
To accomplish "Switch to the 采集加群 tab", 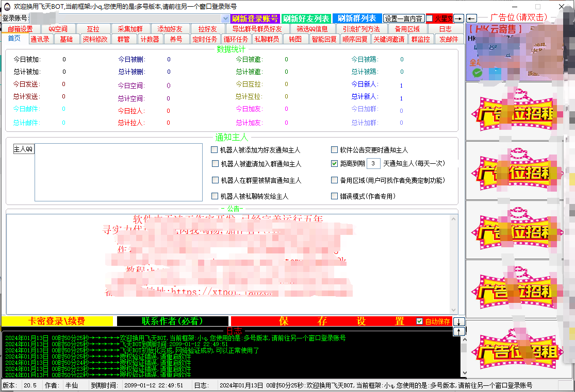I will tap(130, 29).
